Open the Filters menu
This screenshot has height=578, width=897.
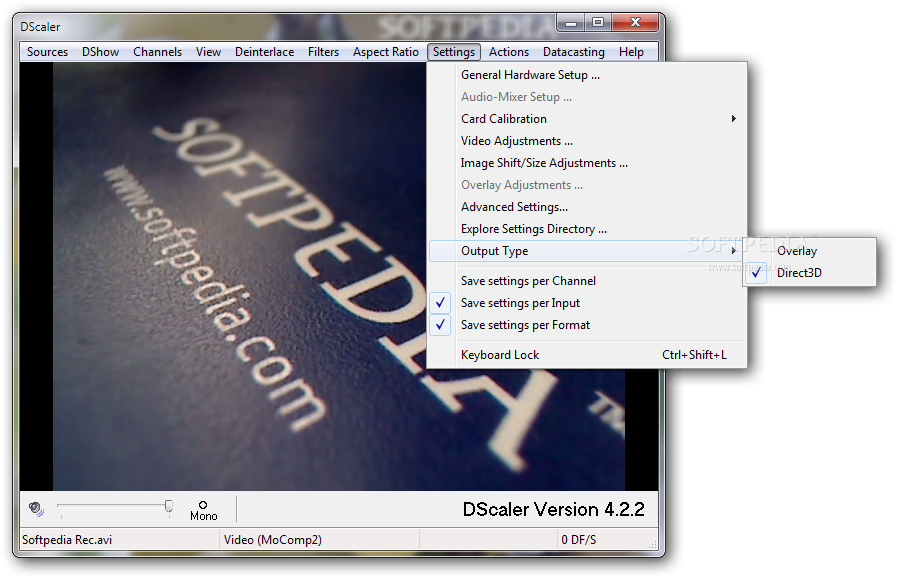coord(323,52)
